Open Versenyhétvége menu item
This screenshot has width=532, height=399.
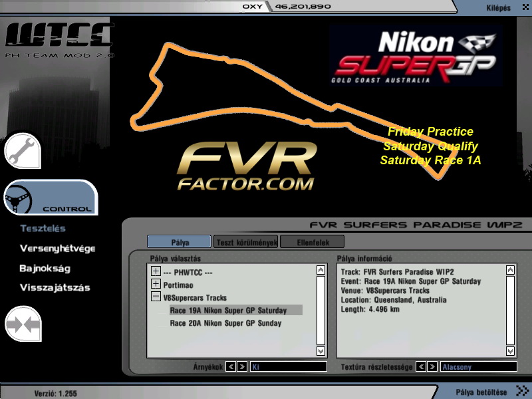pos(57,248)
